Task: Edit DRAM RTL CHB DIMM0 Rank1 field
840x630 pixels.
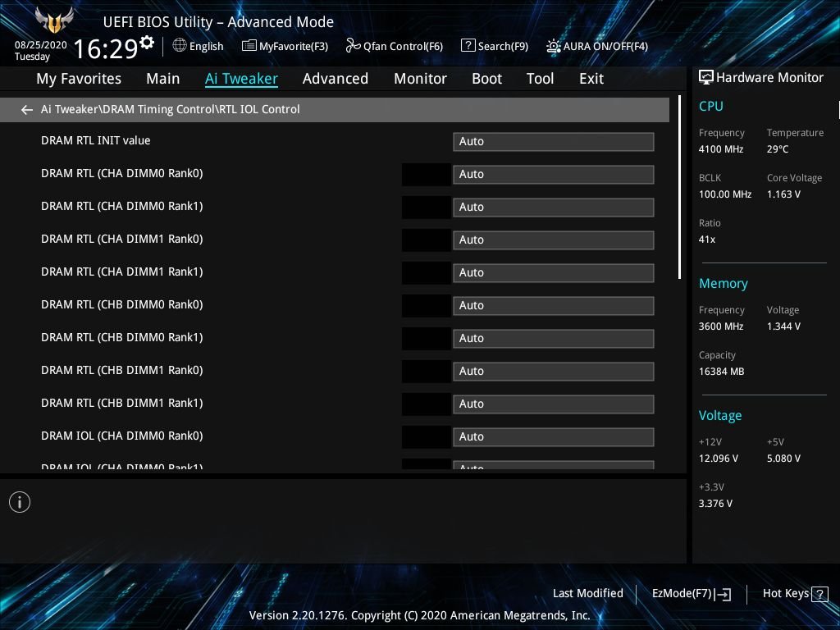Action: point(554,338)
